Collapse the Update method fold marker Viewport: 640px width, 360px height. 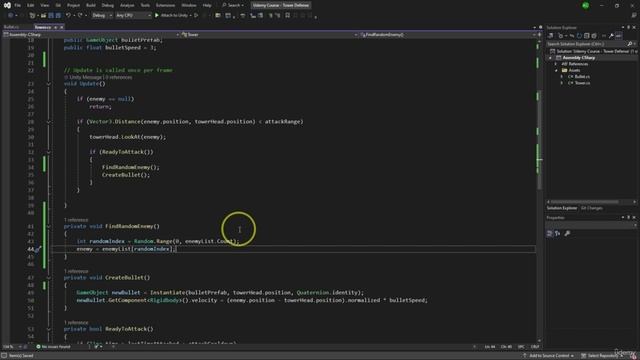click(x=49, y=84)
